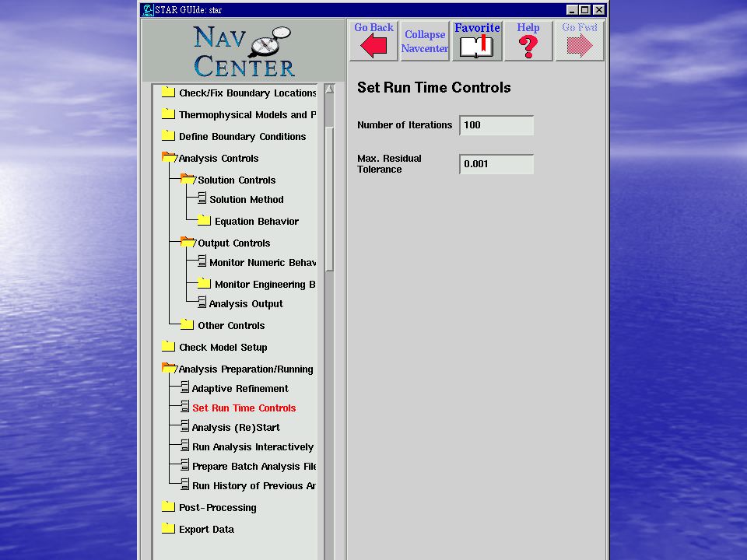Viewport: 747px width, 560px height.
Task: Click Analysis (Re)Start panel icon
Action: point(185,426)
